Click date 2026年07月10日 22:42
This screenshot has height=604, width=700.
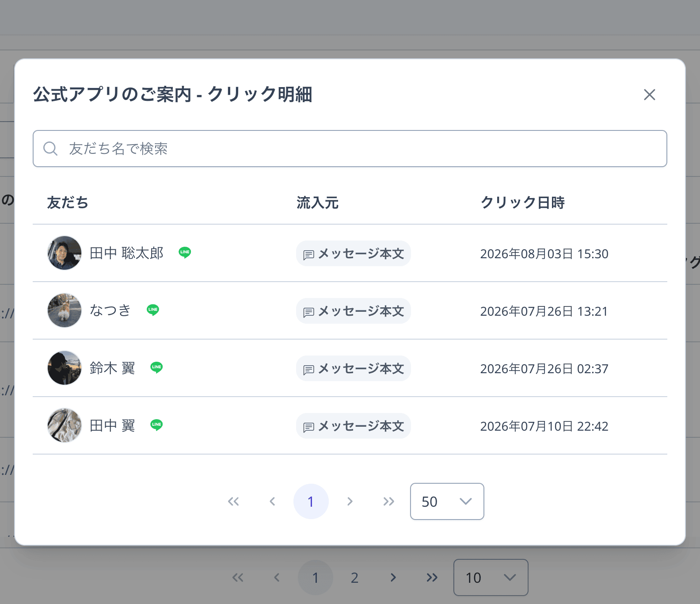click(544, 426)
